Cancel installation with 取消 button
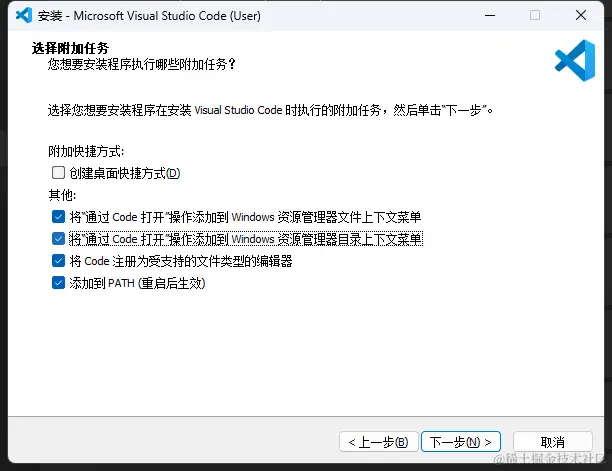 point(552,442)
